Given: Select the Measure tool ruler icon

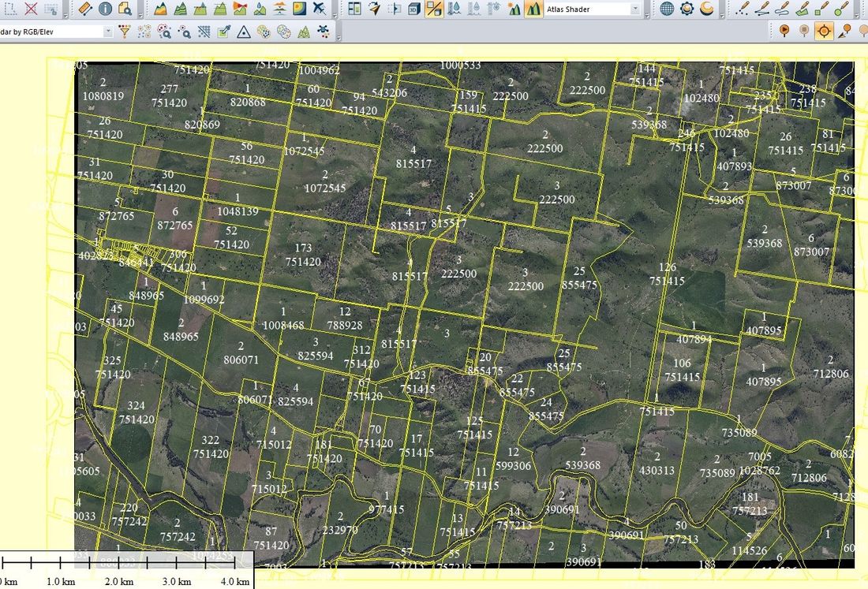Looking at the screenshot, I should point(84,9).
